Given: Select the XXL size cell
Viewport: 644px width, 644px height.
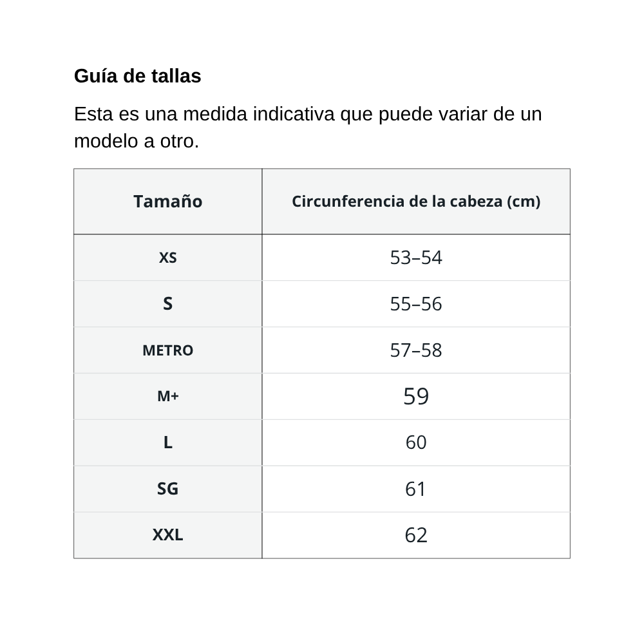Looking at the screenshot, I should point(168,535).
